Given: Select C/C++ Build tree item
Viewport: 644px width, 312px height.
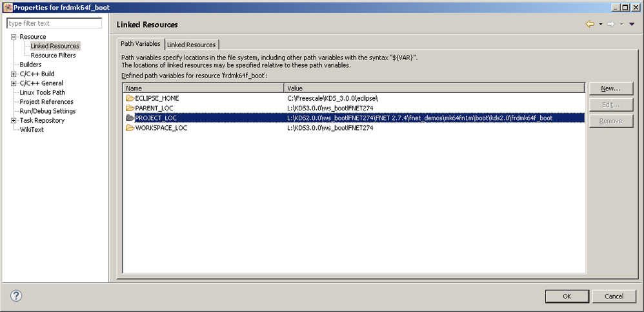Looking at the screenshot, I should [37, 74].
